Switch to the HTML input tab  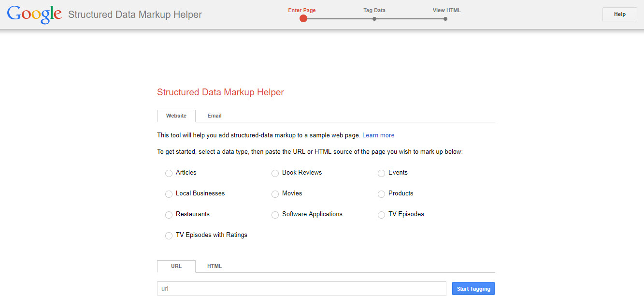click(214, 266)
